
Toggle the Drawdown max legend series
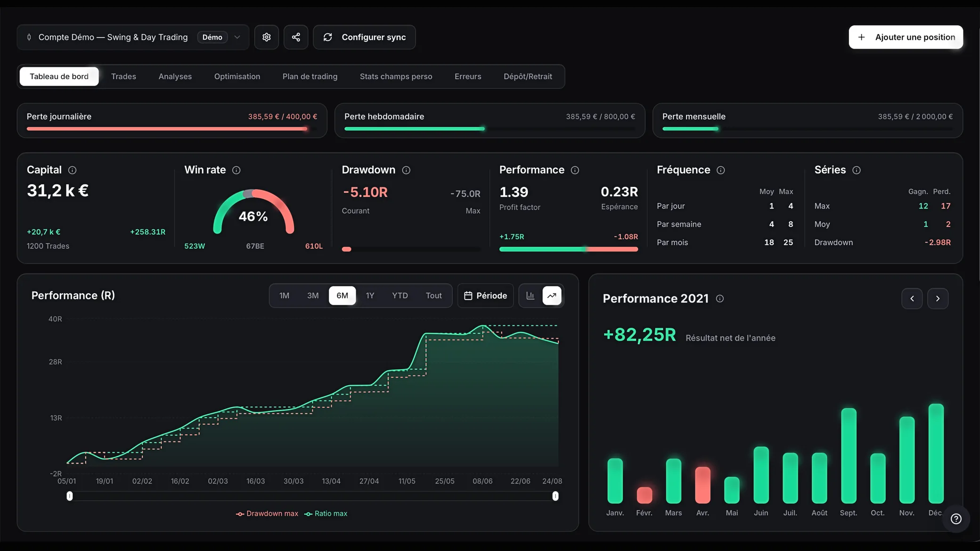pos(267,514)
